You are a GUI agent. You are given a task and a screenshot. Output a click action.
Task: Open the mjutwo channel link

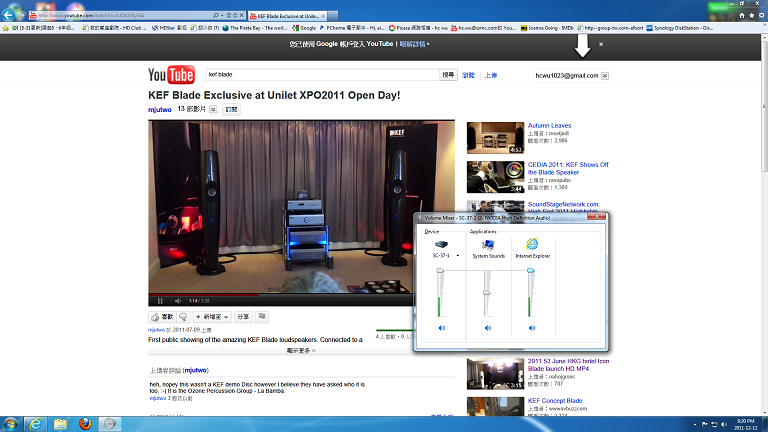click(x=160, y=108)
